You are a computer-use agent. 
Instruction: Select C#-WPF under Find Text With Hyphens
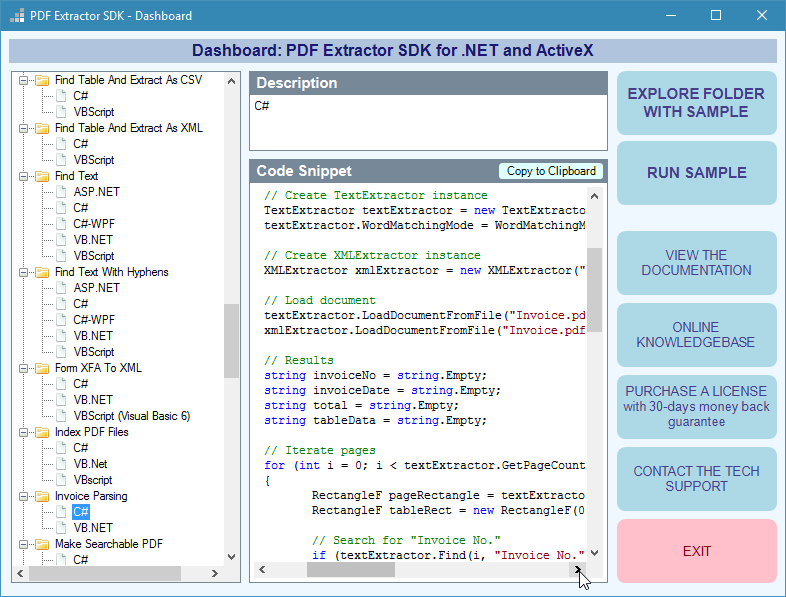[94, 320]
